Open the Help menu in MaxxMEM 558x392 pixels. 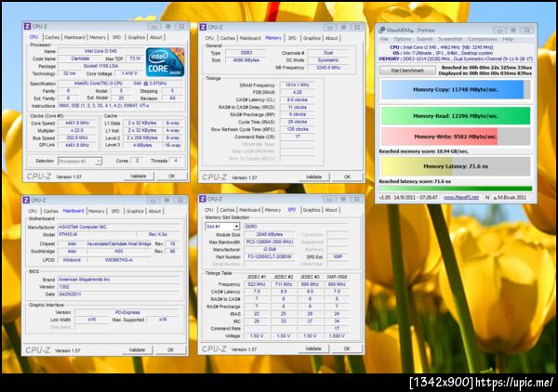click(x=508, y=39)
